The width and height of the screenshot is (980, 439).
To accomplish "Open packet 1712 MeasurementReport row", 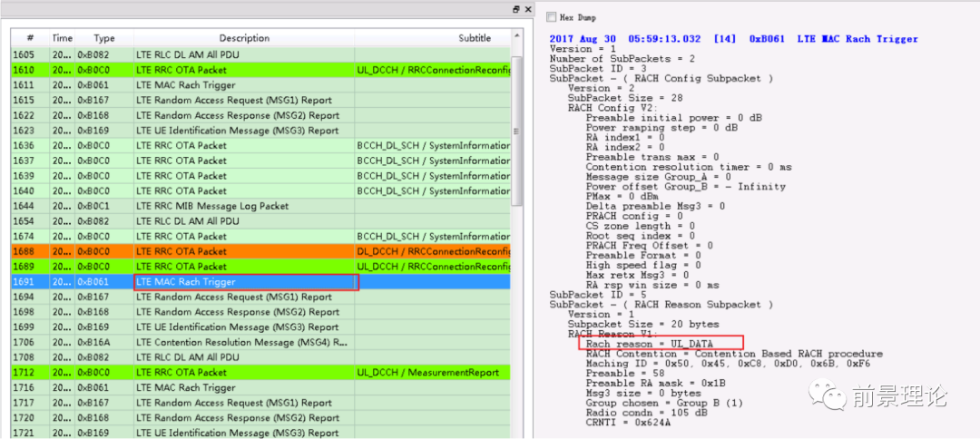I will coord(245,373).
